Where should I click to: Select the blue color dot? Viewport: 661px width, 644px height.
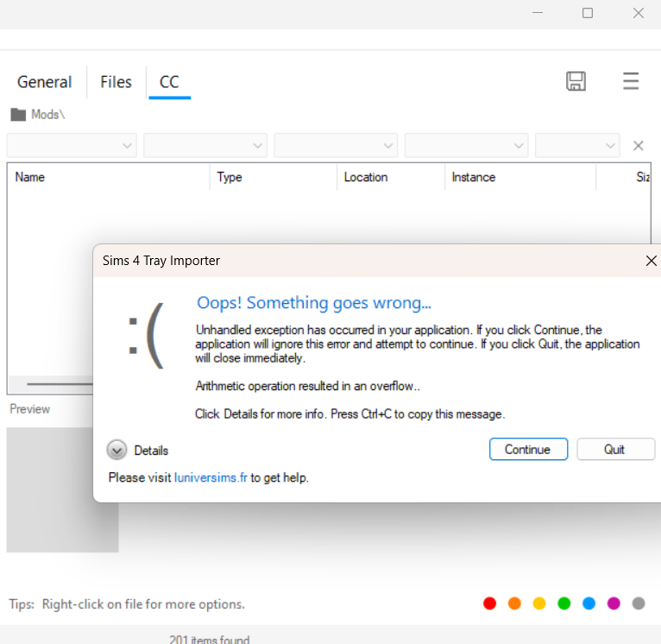coord(589,603)
